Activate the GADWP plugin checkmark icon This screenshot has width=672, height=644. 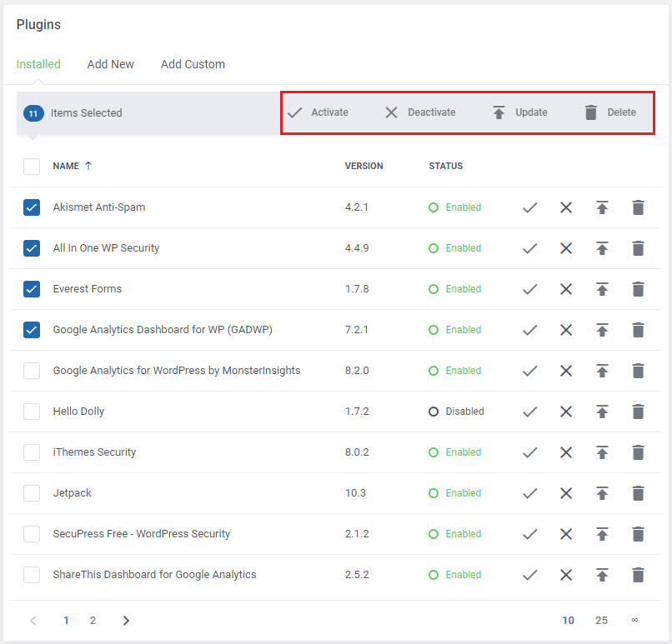click(529, 330)
